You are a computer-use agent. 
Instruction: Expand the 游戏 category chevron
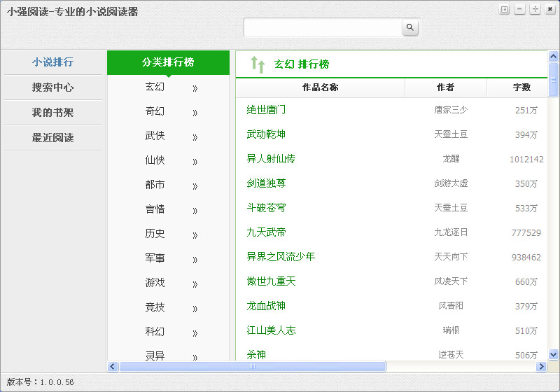tap(195, 284)
